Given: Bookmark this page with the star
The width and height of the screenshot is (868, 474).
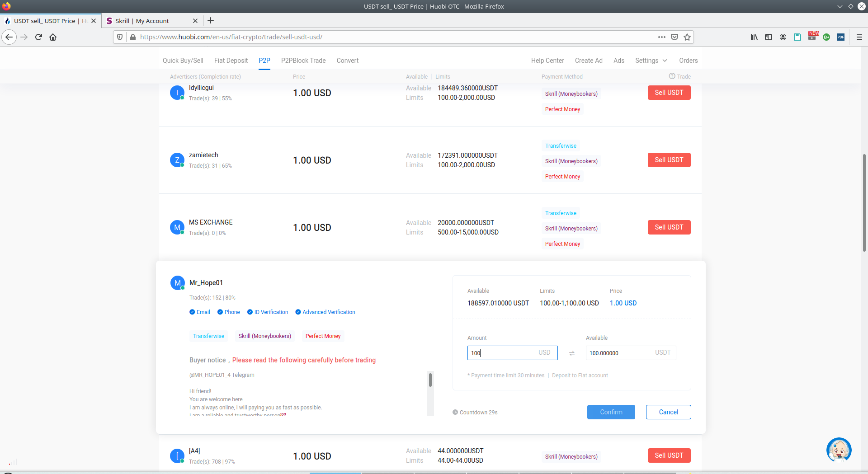Looking at the screenshot, I should (687, 37).
